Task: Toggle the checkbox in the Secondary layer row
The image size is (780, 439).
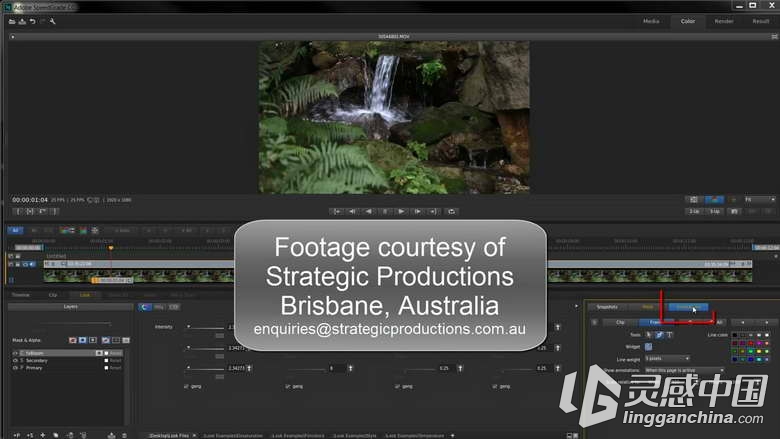Action: (x=106, y=360)
